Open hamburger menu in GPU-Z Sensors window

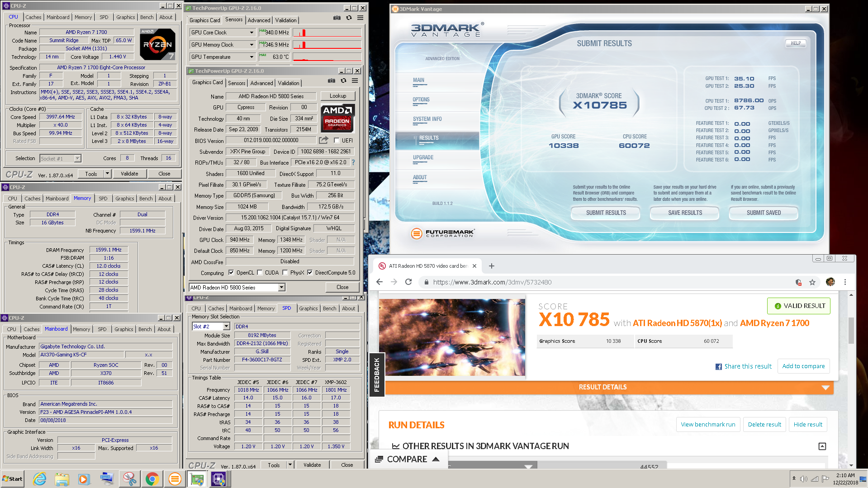click(360, 18)
